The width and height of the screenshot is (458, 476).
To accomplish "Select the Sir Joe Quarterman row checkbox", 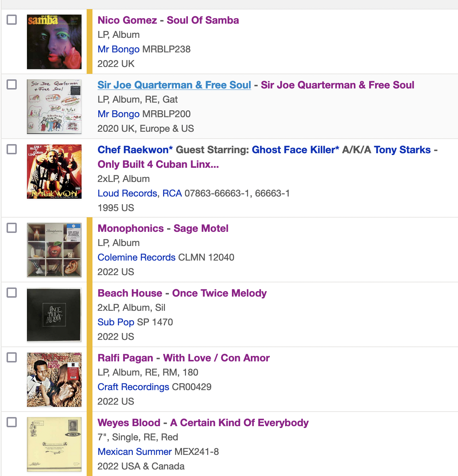I will coord(12,84).
